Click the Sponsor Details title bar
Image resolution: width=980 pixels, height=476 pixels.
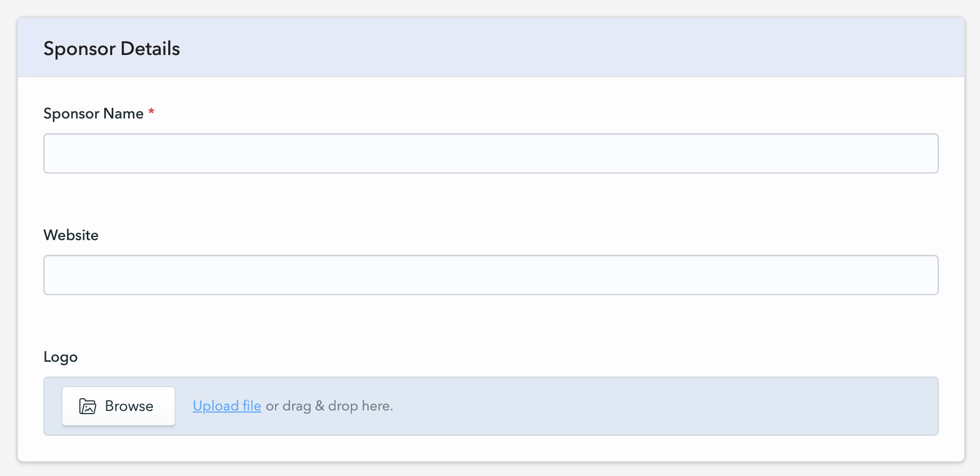point(112,48)
